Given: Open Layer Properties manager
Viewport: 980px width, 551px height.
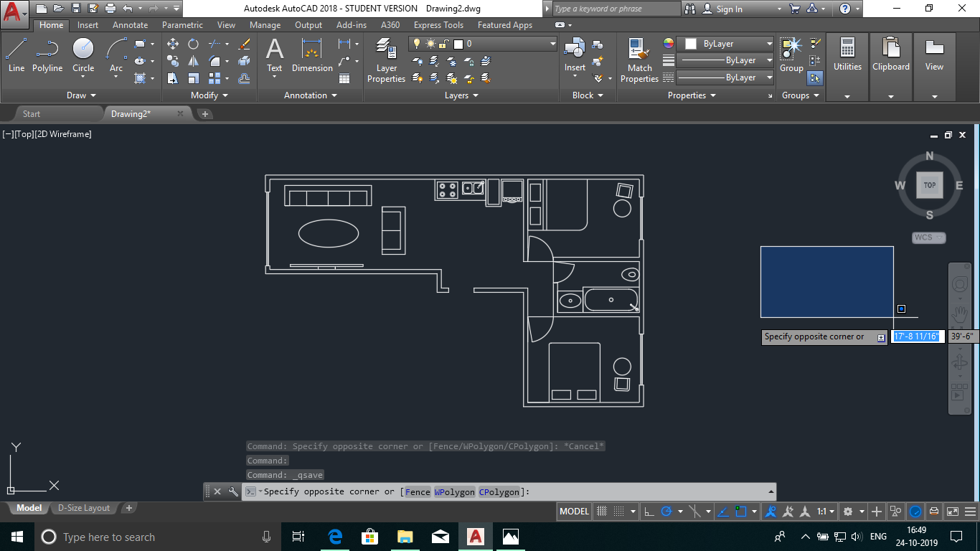Looking at the screenshot, I should (386, 61).
